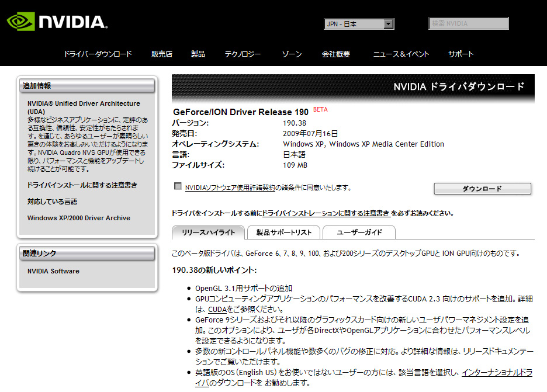The width and height of the screenshot is (547, 392).
Task: Open インターナショナルドライバ download link
Action: [x=497, y=373]
